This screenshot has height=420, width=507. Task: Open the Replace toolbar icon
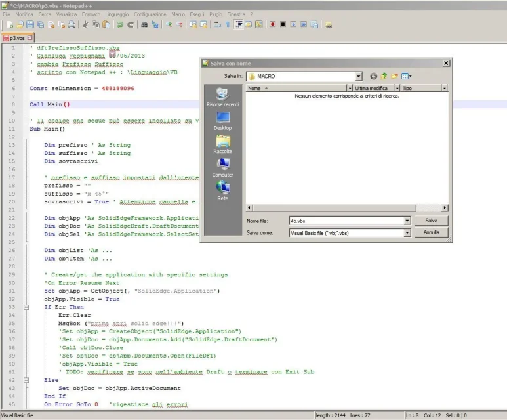tap(155, 24)
